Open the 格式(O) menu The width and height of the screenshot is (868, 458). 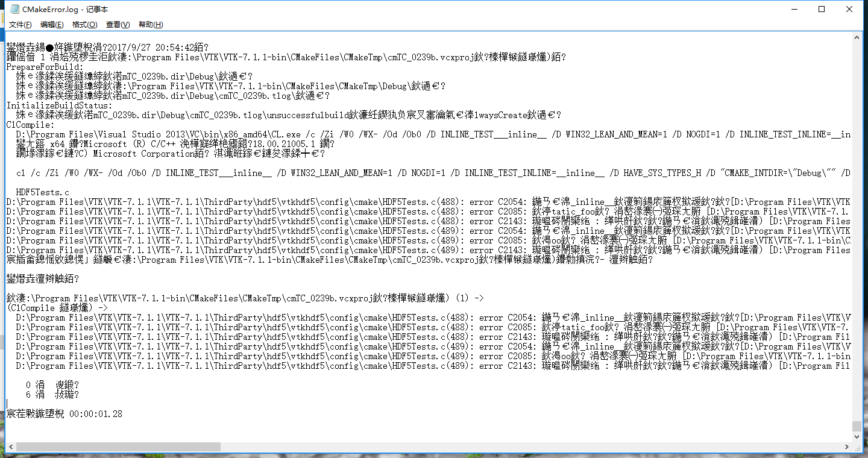(84, 25)
